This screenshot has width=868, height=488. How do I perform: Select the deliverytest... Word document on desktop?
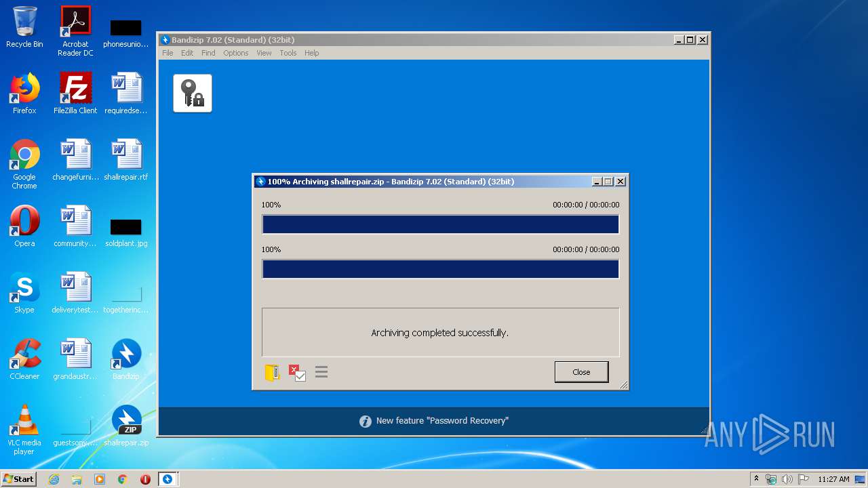click(75, 293)
